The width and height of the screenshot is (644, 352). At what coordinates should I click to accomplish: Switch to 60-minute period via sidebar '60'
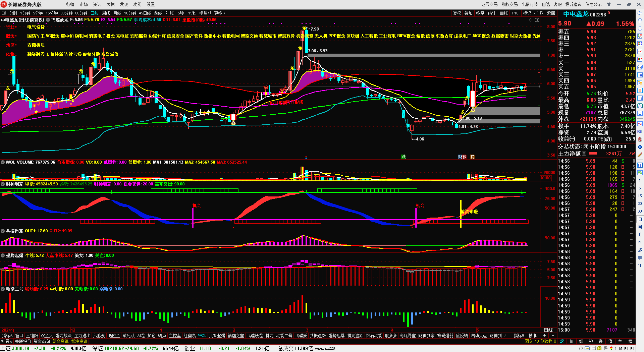[640, 211]
